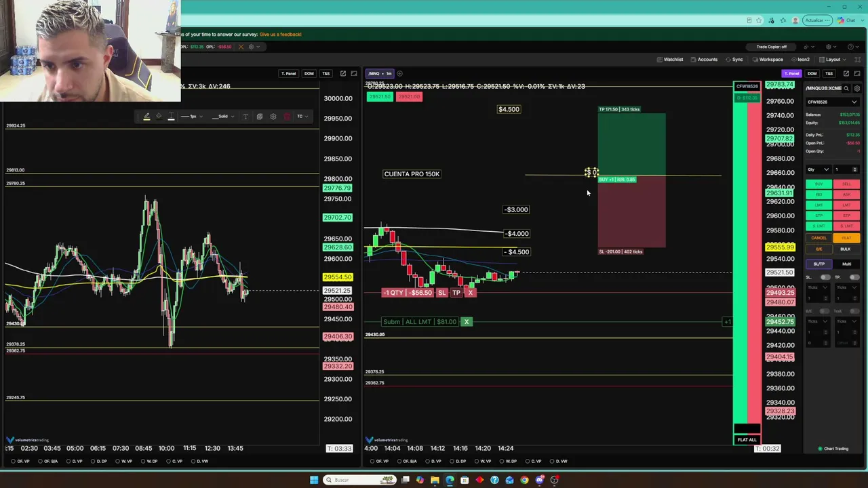Enable the SL toggle switch
The height and width of the screenshot is (488, 868).
tap(825, 277)
